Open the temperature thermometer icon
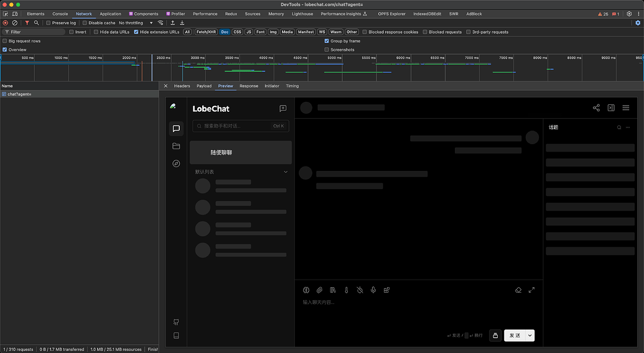This screenshot has width=644, height=353. (x=346, y=290)
